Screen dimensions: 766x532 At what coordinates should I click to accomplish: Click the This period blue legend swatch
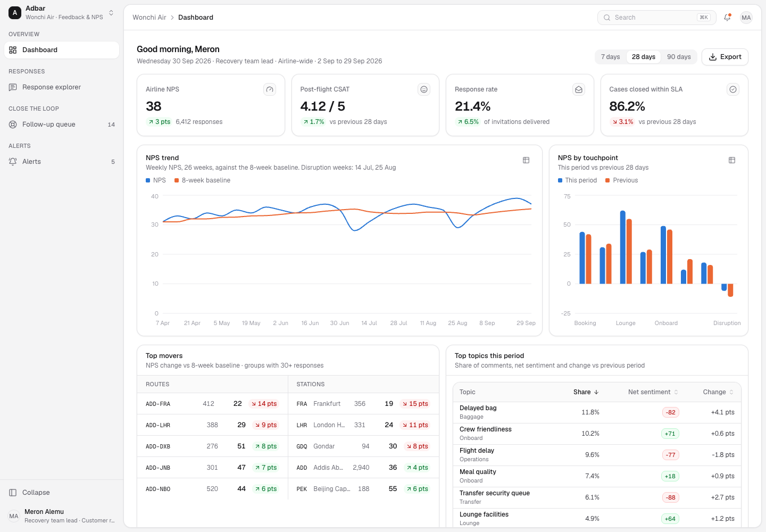(560, 180)
